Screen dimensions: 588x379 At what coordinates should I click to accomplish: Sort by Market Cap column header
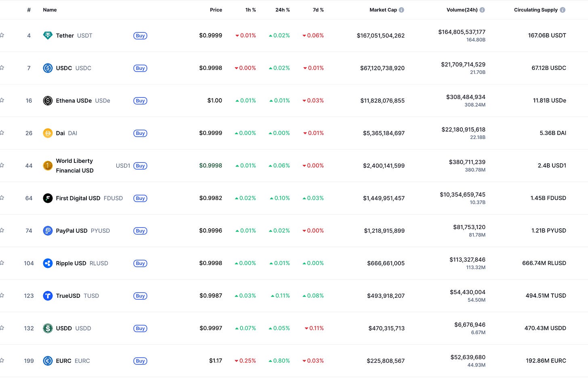tap(383, 10)
